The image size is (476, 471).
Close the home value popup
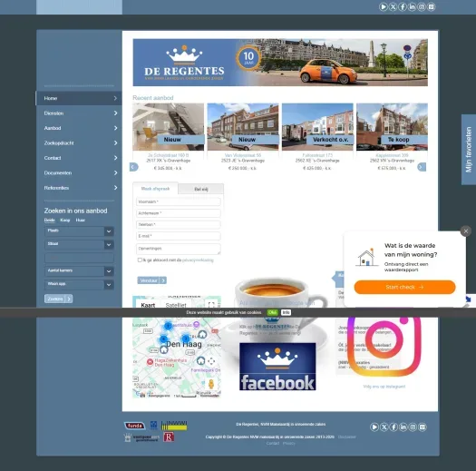tap(466, 231)
